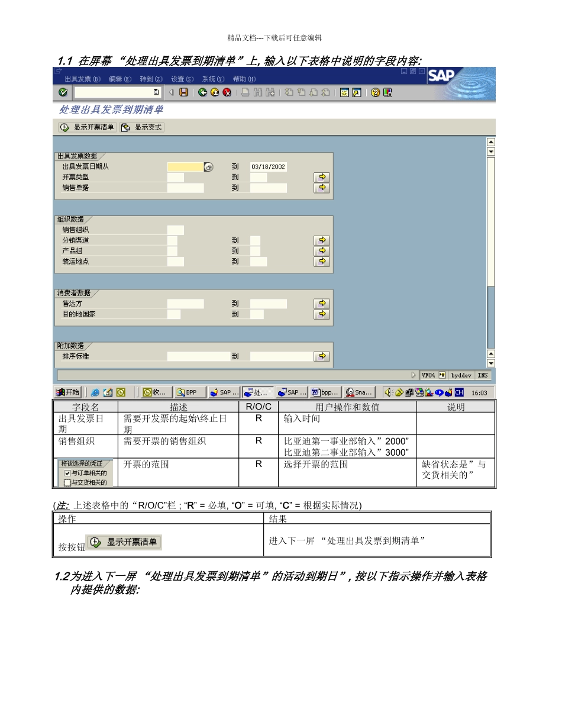
Task: Click the green checkmark Enter icon
Action: (x=63, y=92)
